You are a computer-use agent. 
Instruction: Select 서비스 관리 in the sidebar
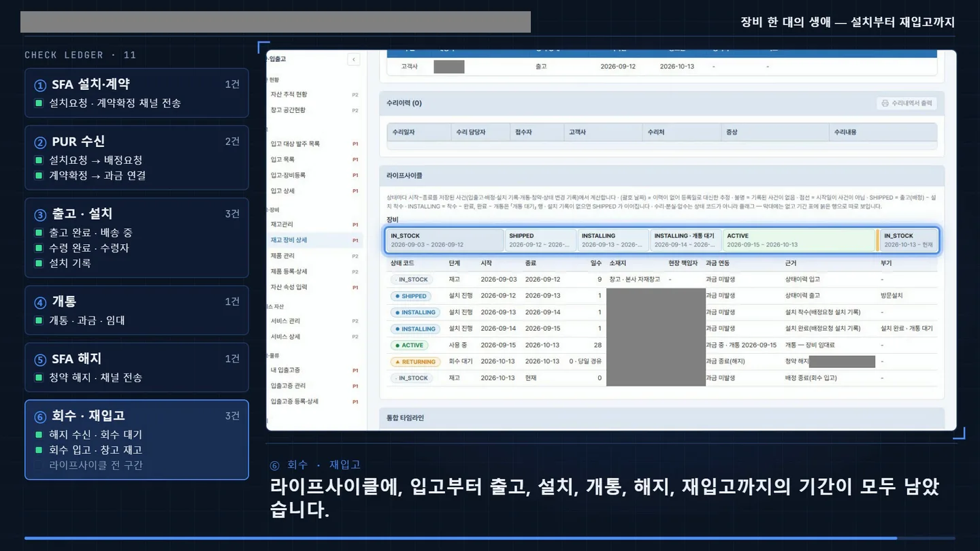tap(285, 320)
